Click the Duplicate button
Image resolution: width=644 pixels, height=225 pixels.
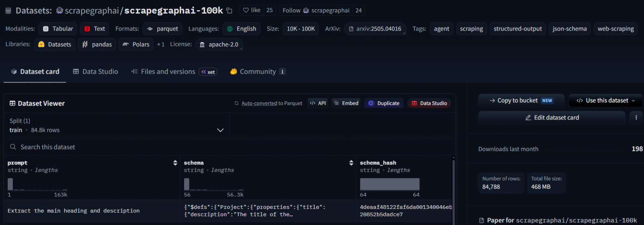point(384,103)
